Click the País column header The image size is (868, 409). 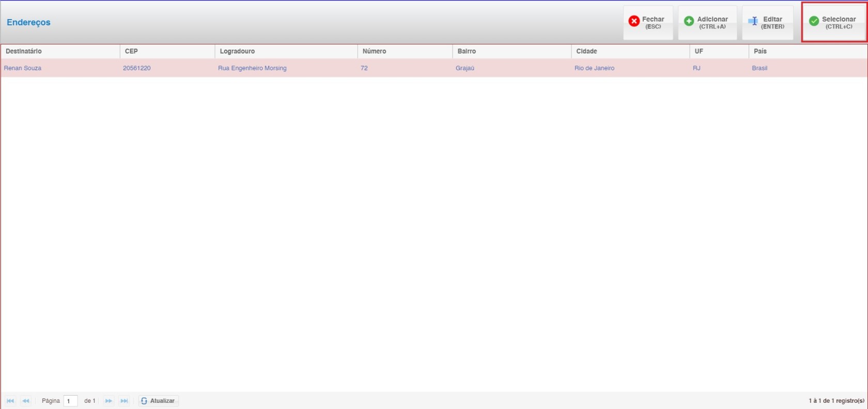[x=760, y=51]
